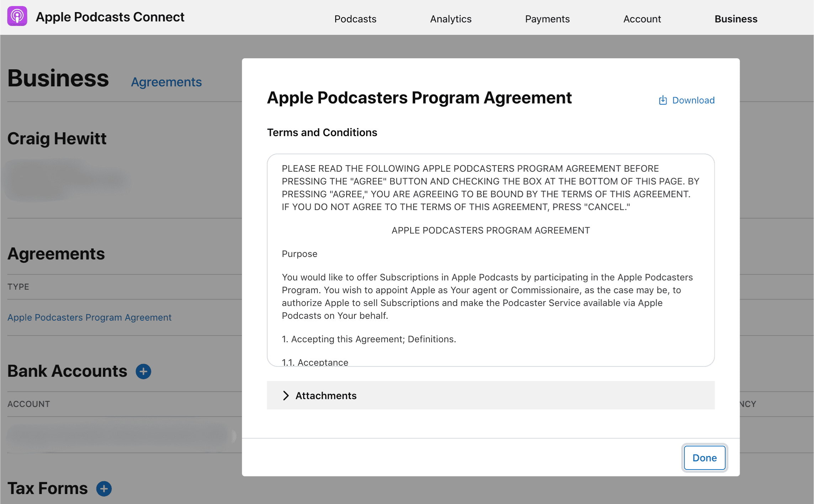The image size is (814, 504).
Task: Go to the Payments tab
Action: 547,19
